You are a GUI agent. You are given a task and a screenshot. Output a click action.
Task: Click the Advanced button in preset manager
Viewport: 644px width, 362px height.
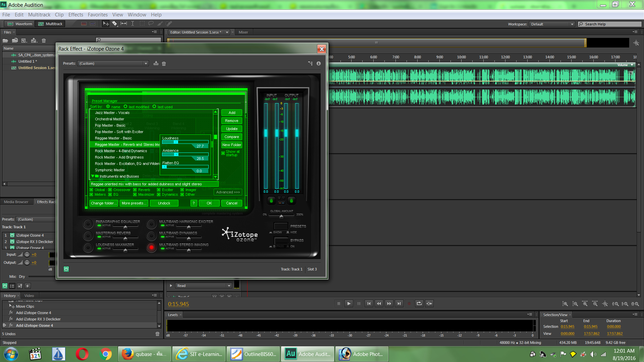[227, 192]
